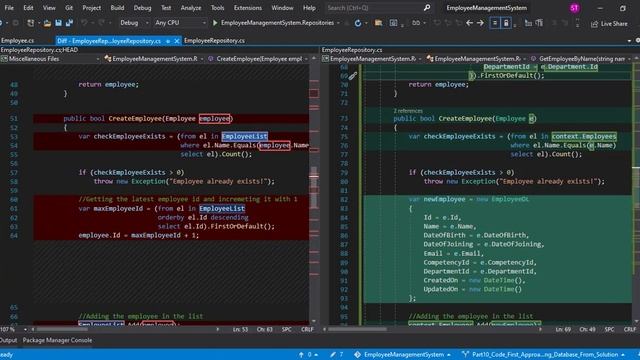Switch to the Employee.cs tab
Screen dimensions: 640x360
(x=17, y=40)
